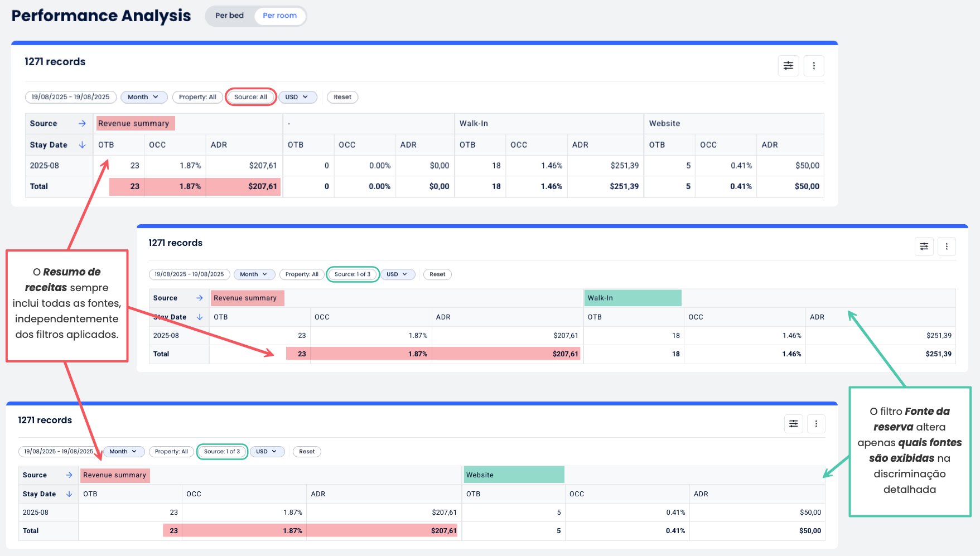Image resolution: width=980 pixels, height=556 pixels.
Task: Sort by Stay Date arrow in top table
Action: [83, 145]
